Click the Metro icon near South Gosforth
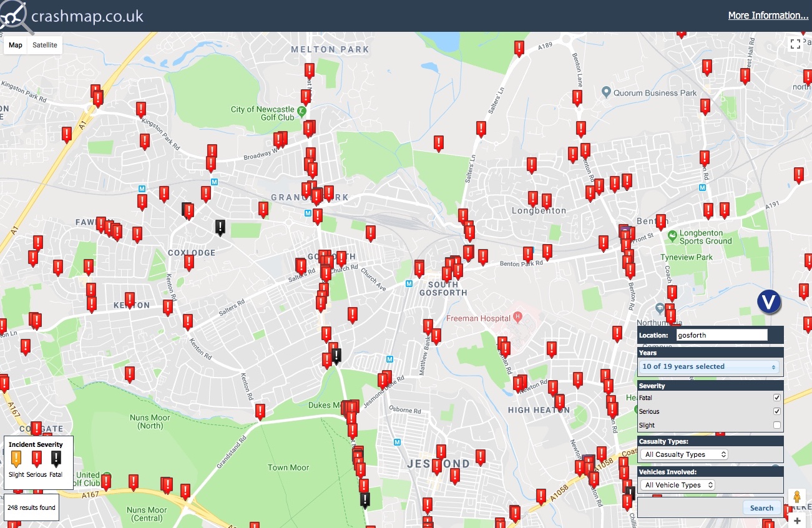The height and width of the screenshot is (528, 812). (409, 283)
